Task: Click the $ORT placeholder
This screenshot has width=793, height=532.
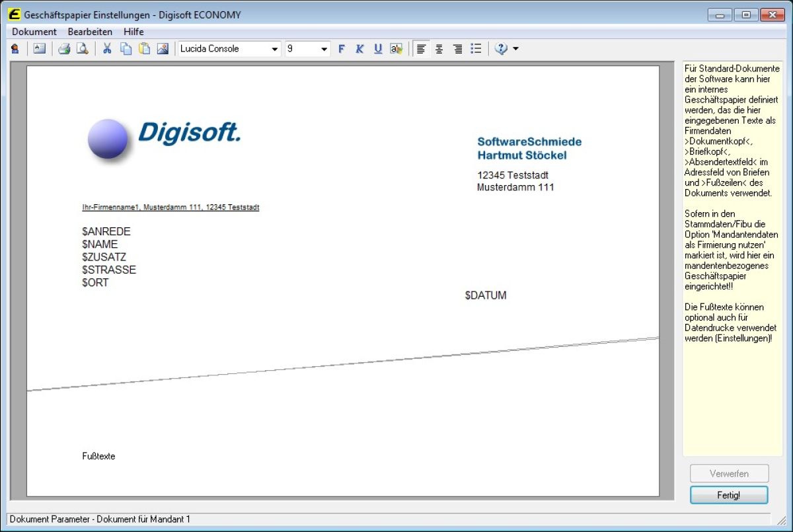Action: [95, 282]
